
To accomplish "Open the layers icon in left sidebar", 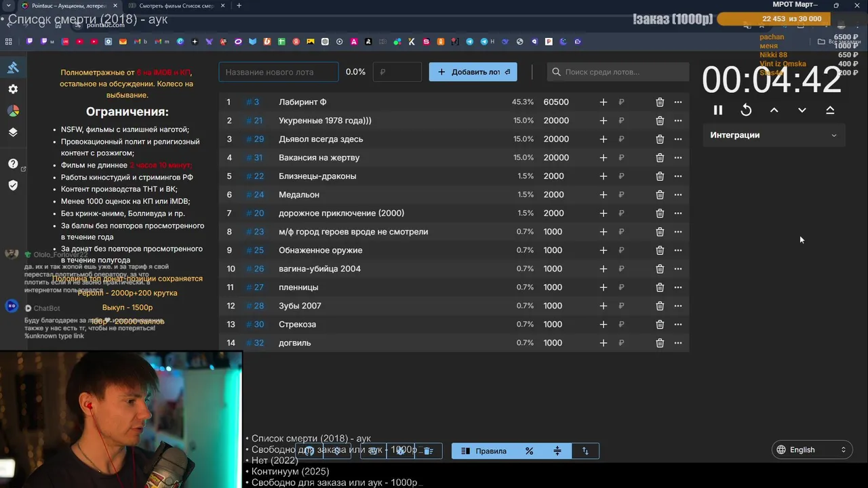I will click(x=13, y=132).
